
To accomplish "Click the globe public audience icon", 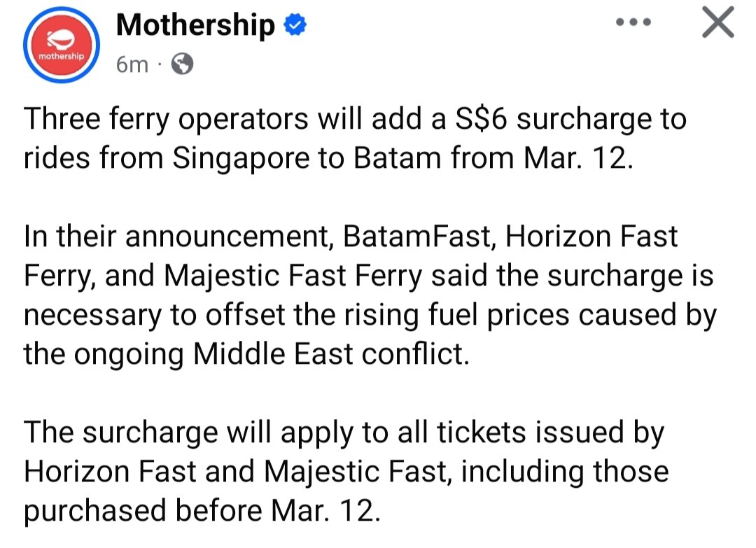I will (x=182, y=65).
